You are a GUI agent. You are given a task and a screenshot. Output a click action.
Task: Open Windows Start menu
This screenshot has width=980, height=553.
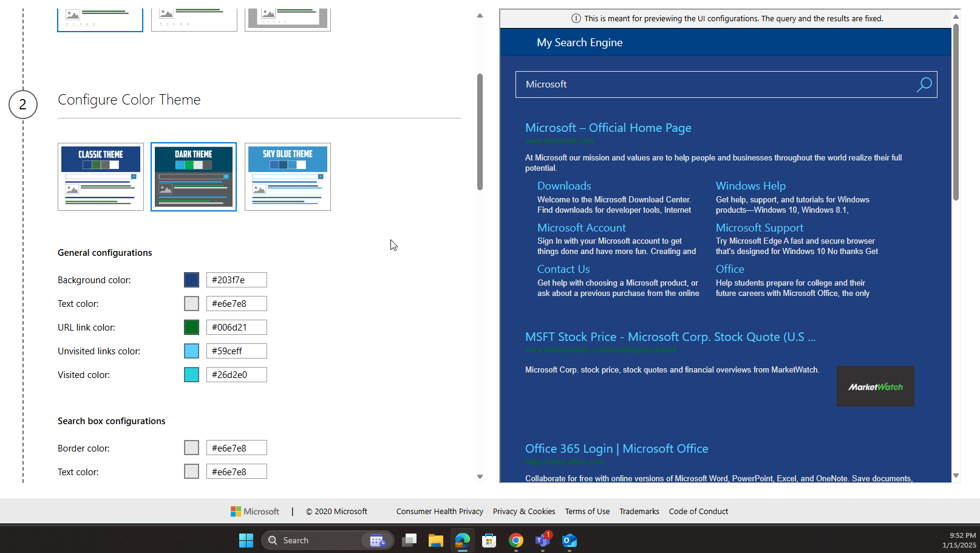pos(246,540)
